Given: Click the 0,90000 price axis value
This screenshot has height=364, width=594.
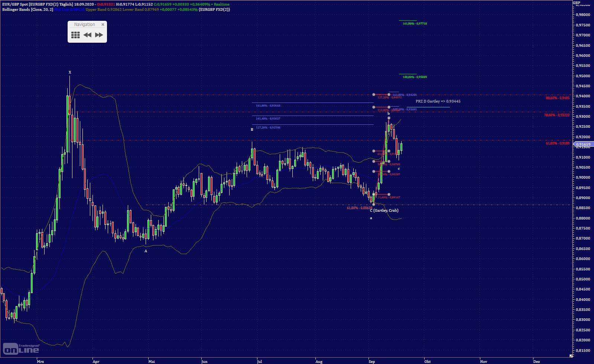Looking at the screenshot, I should (x=583, y=178).
